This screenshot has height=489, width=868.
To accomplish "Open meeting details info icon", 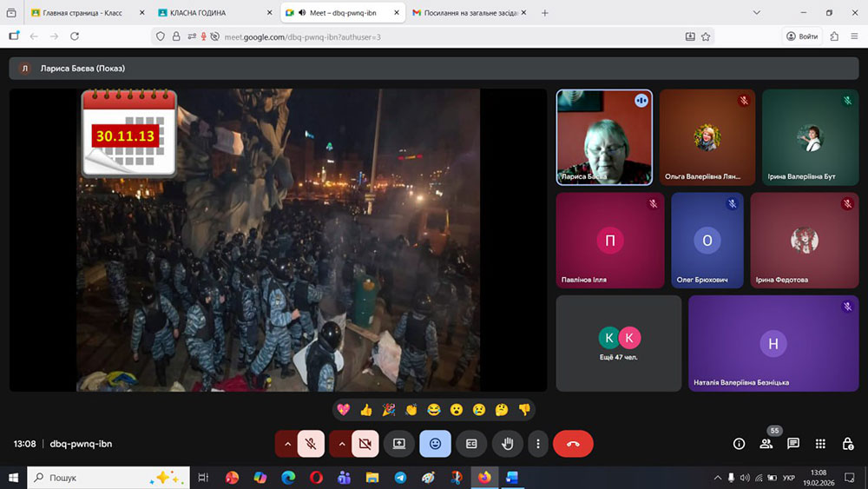I will [x=739, y=443].
